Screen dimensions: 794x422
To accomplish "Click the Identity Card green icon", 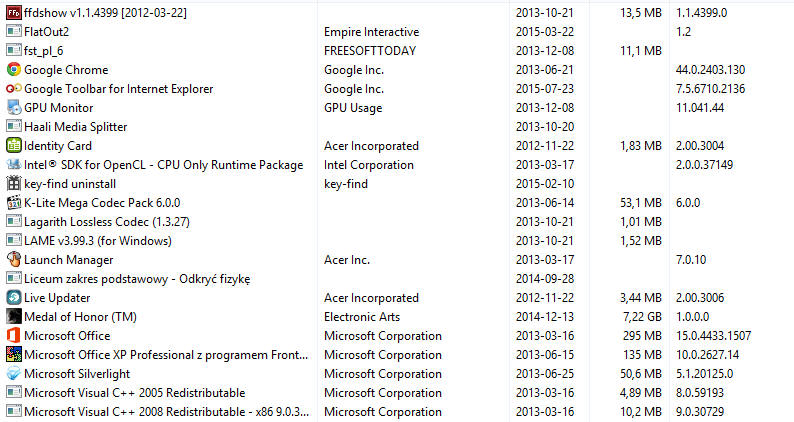I will click(14, 145).
